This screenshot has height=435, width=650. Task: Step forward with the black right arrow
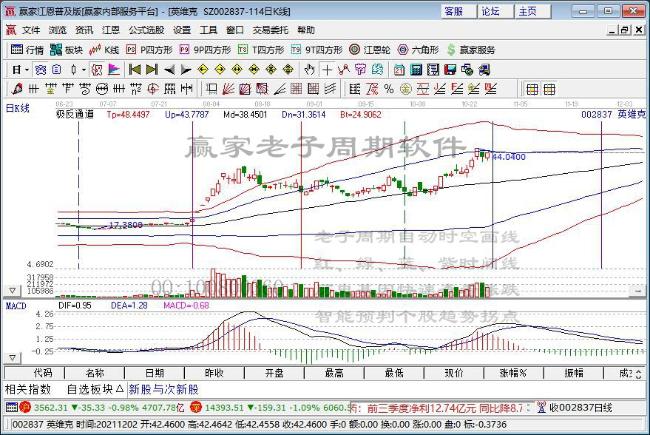tap(186, 70)
